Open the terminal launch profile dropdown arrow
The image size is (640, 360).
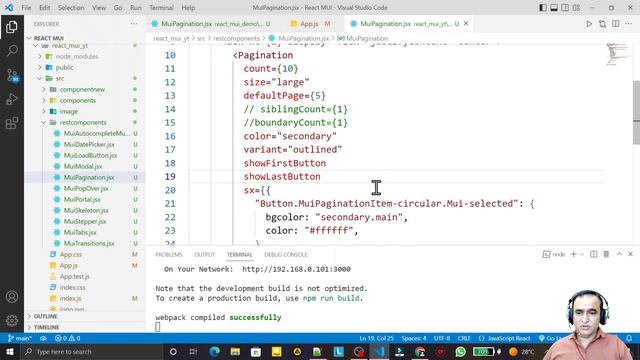tap(582, 254)
